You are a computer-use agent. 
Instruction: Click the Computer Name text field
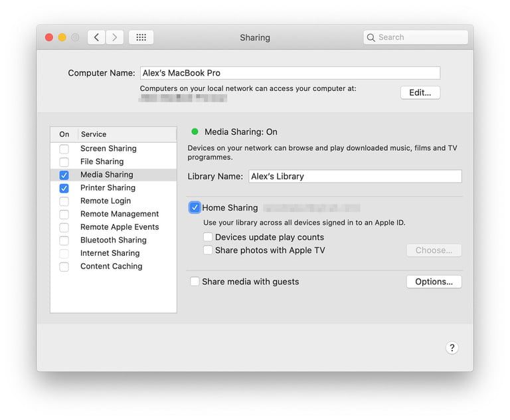pyautogui.click(x=289, y=73)
